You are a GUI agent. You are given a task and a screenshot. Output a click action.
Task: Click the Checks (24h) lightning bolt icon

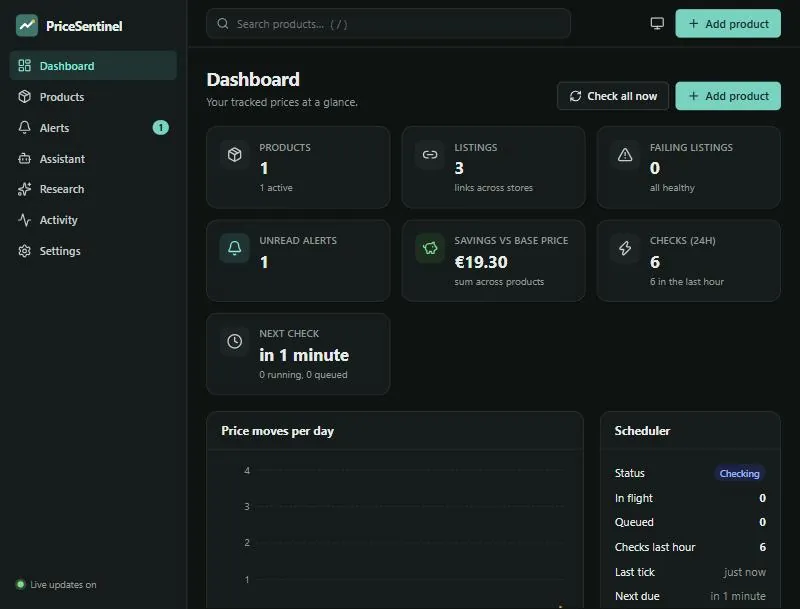coord(625,248)
